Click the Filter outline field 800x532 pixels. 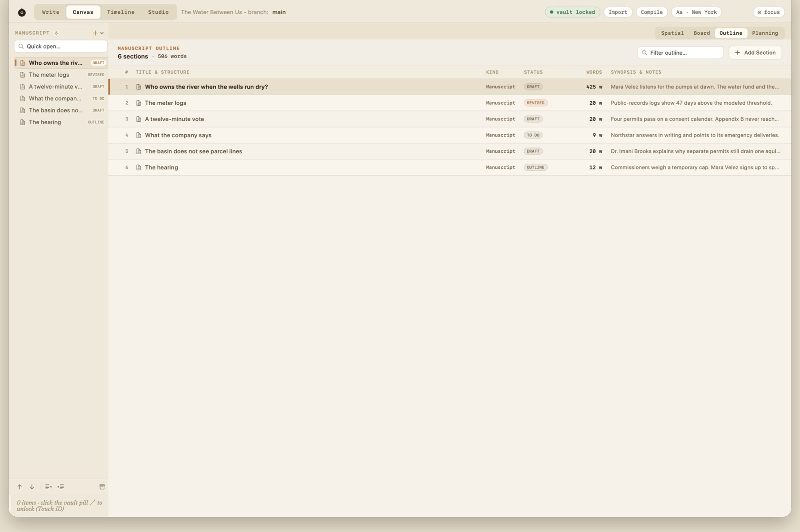pyautogui.click(x=680, y=52)
